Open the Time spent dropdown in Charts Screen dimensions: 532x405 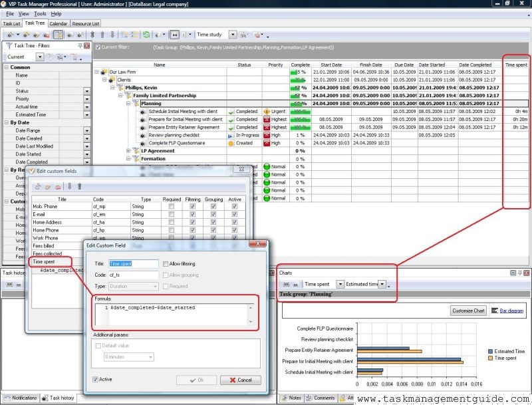click(x=340, y=284)
